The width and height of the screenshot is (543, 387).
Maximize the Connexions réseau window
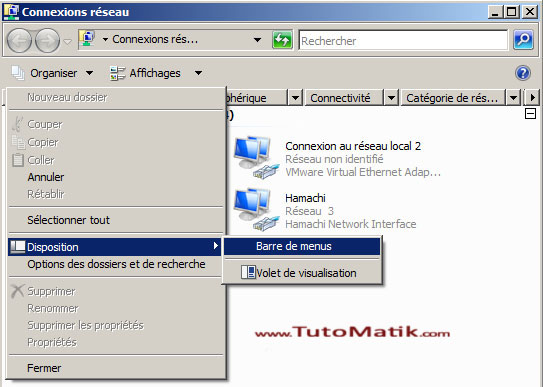(511, 12)
